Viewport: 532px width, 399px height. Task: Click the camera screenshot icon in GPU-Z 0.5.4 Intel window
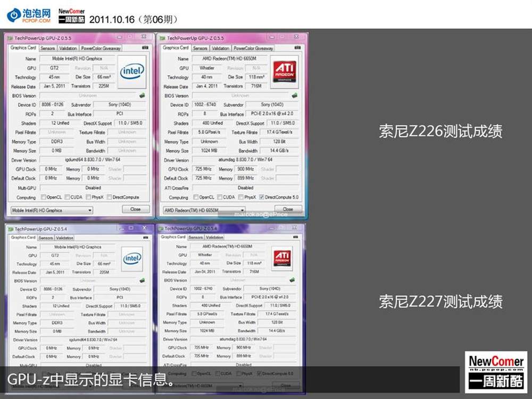pyautogui.click(x=146, y=237)
